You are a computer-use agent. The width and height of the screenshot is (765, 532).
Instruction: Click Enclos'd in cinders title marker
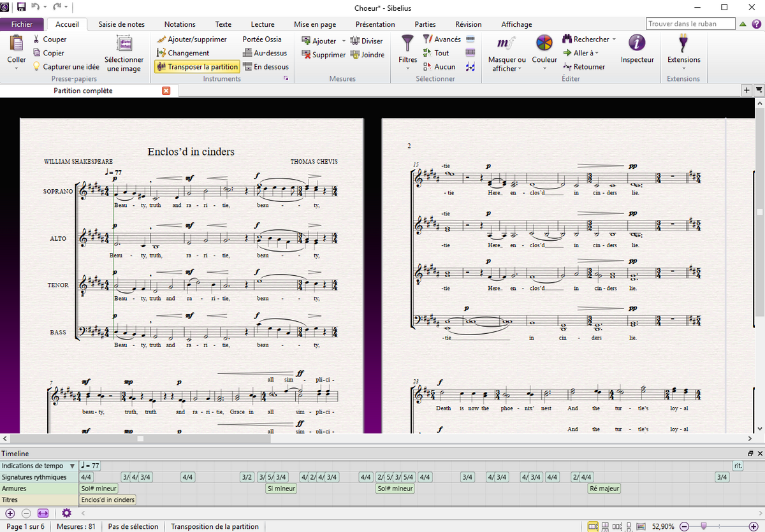coord(108,500)
